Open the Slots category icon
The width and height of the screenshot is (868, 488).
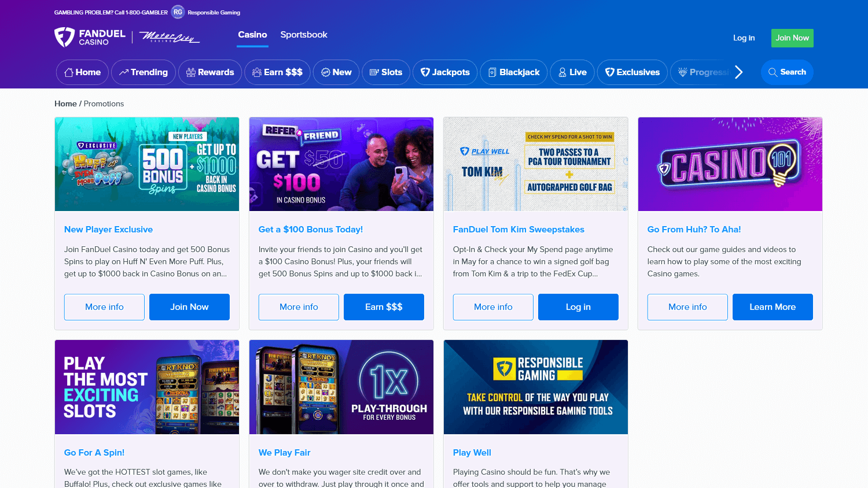pyautogui.click(x=374, y=72)
